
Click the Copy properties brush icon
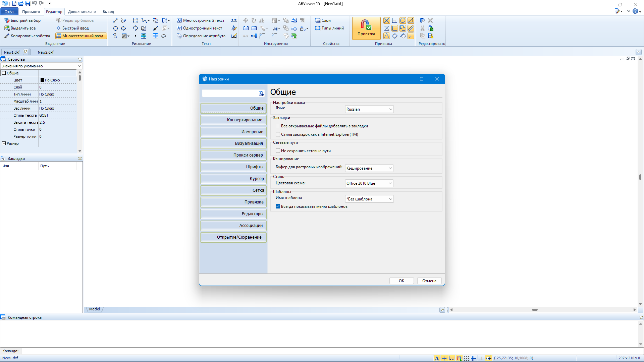pos(7,36)
